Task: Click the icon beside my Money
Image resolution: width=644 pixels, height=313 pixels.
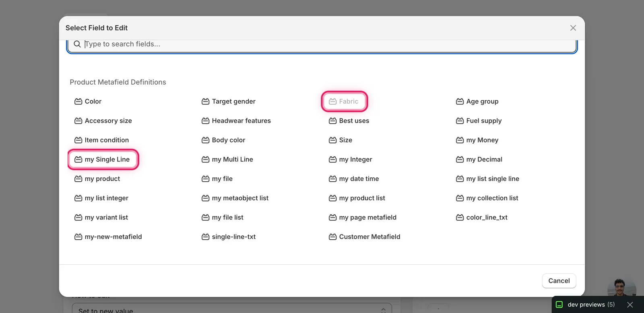Action: (x=460, y=140)
